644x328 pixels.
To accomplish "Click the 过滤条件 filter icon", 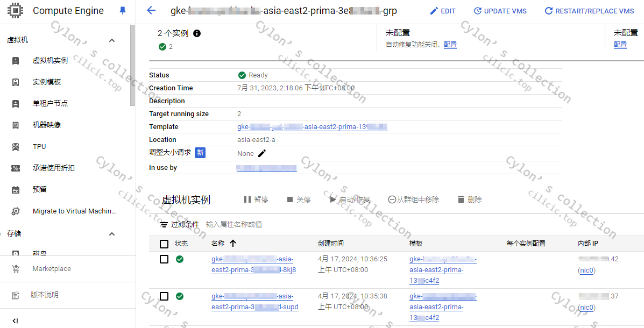I will [x=164, y=225].
